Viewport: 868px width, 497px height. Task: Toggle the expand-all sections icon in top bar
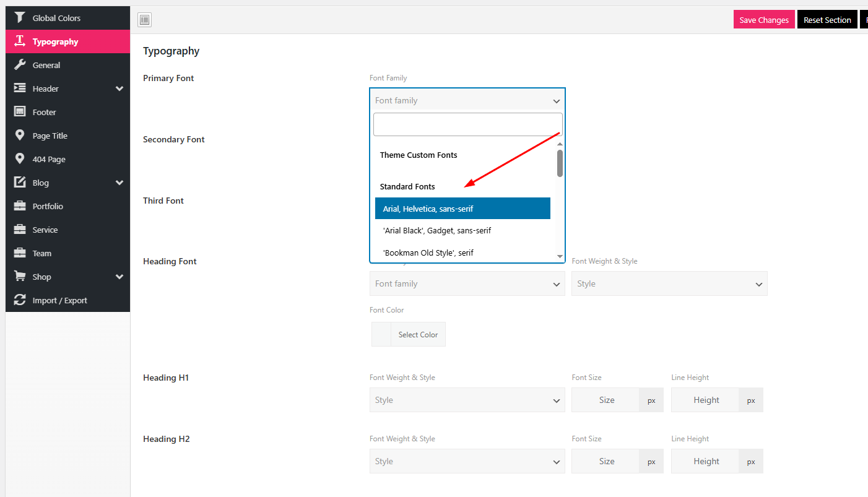tap(144, 20)
